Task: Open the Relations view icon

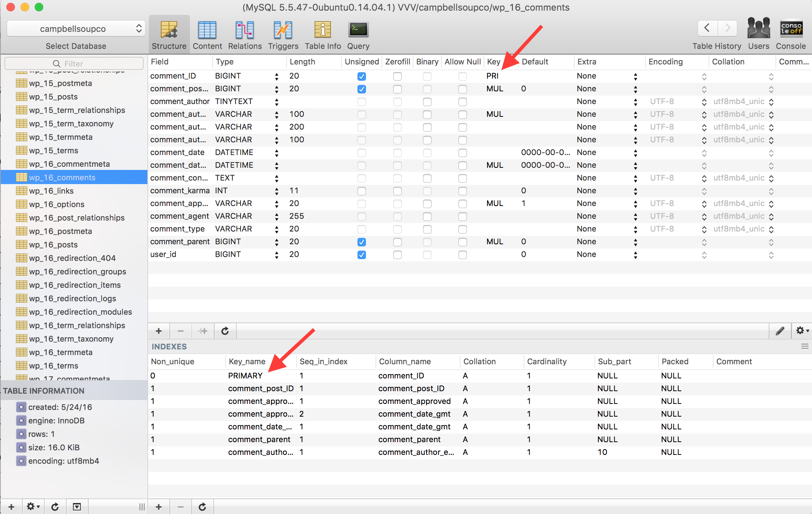Action: click(x=245, y=30)
